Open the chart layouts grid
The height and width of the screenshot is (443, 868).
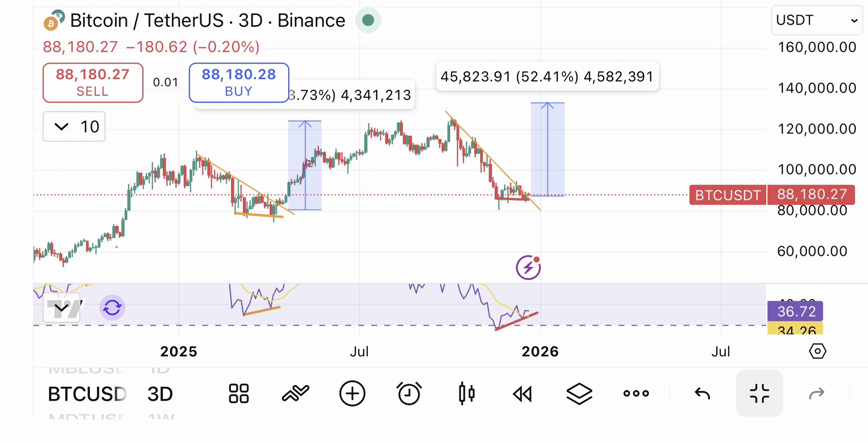[x=238, y=393]
